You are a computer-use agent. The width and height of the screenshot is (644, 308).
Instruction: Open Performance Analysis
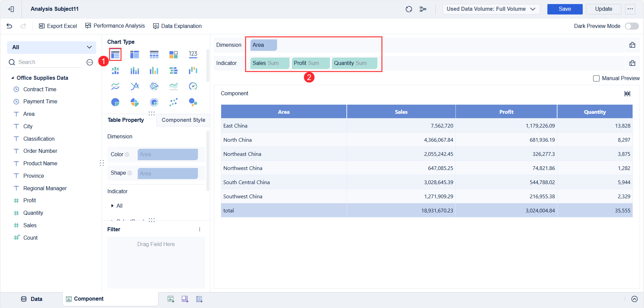pyautogui.click(x=115, y=26)
